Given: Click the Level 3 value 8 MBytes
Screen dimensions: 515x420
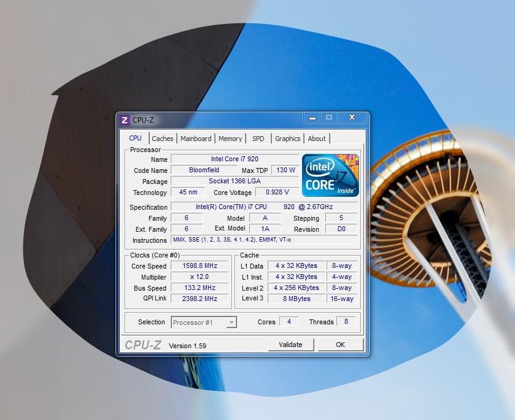Looking at the screenshot, I should (x=296, y=299).
